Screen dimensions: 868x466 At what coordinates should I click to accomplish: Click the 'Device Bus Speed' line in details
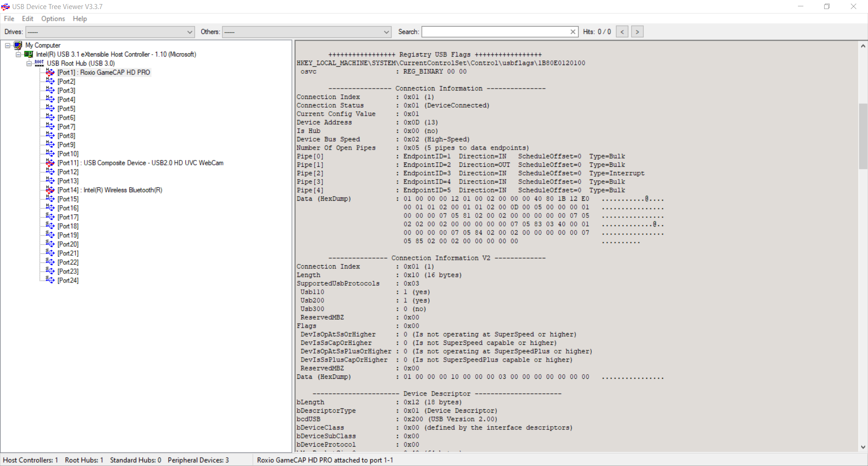pyautogui.click(x=383, y=139)
